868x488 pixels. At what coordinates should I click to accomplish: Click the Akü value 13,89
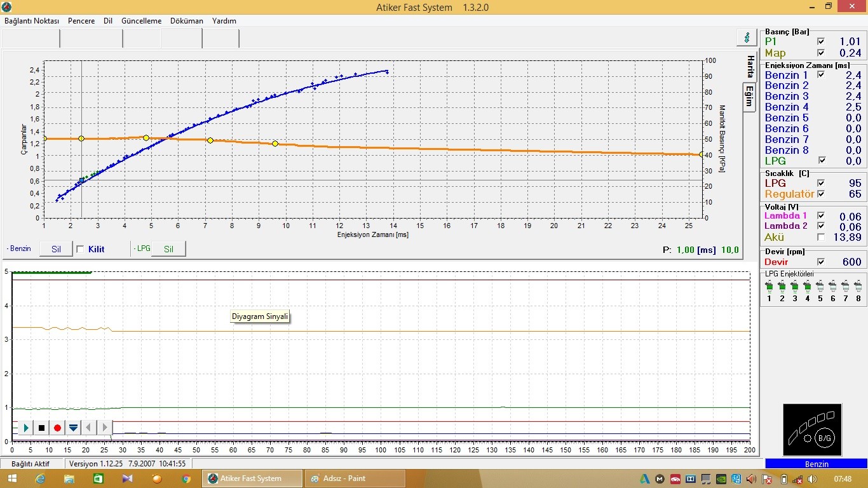click(846, 237)
